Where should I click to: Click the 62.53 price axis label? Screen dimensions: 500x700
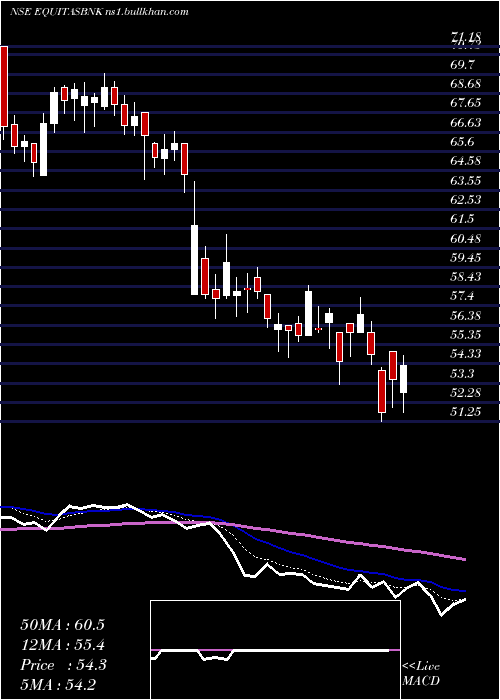466,200
